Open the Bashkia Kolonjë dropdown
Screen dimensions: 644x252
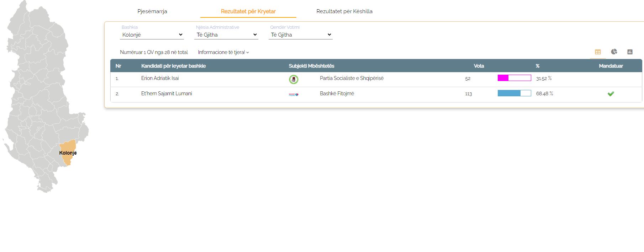tap(152, 35)
